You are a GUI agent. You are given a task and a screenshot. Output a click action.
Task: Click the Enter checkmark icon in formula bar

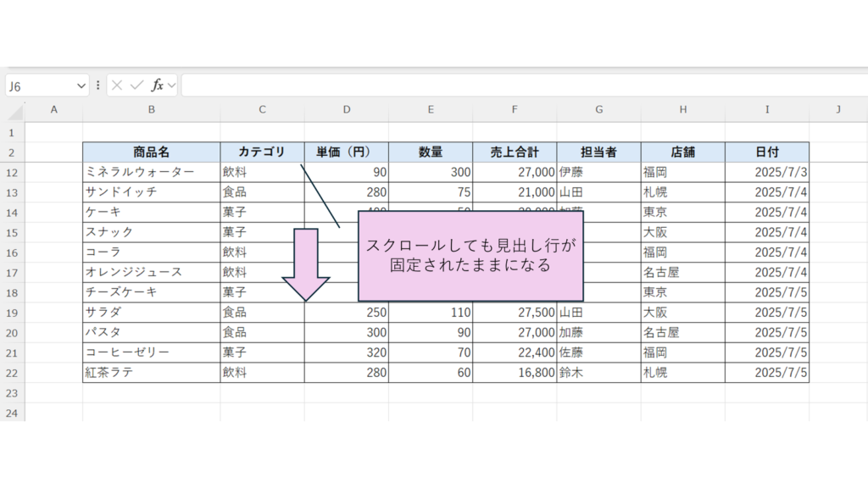(136, 86)
